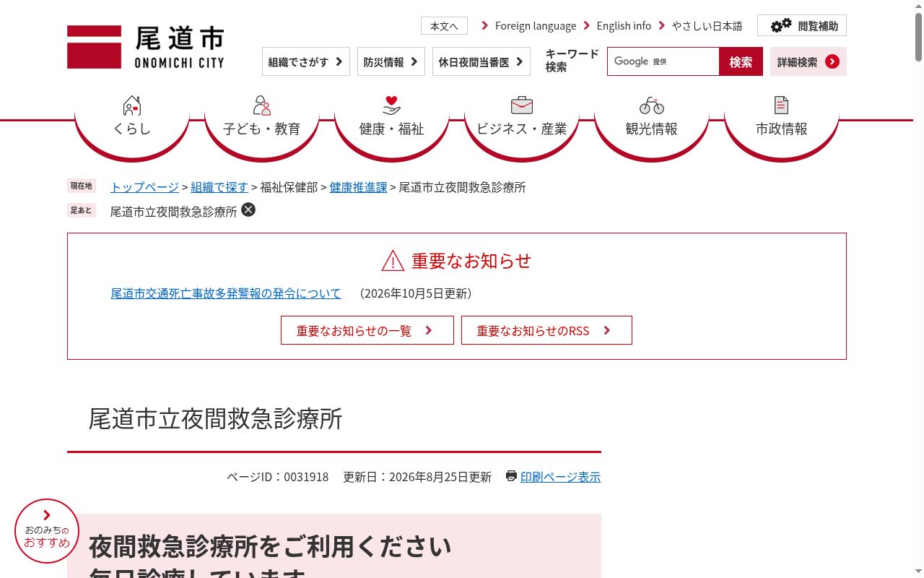
Task: Click the Onomichi City logo
Action: click(x=146, y=47)
